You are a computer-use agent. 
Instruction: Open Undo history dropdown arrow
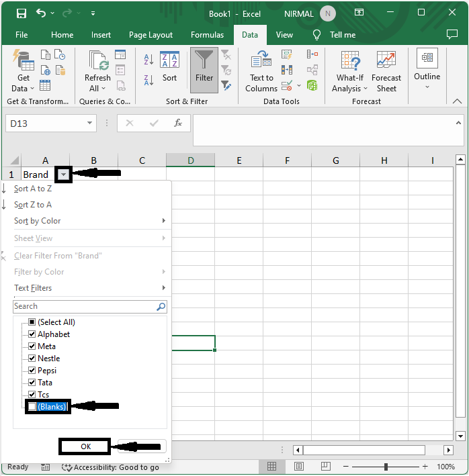coord(52,13)
